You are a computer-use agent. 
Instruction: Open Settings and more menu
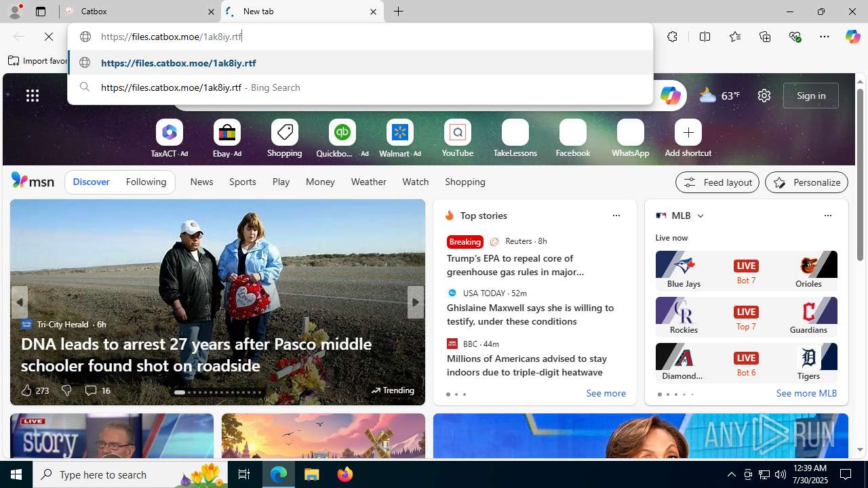825,37
